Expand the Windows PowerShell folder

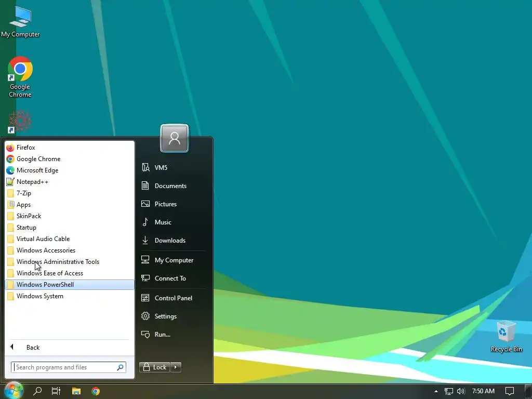click(70, 285)
